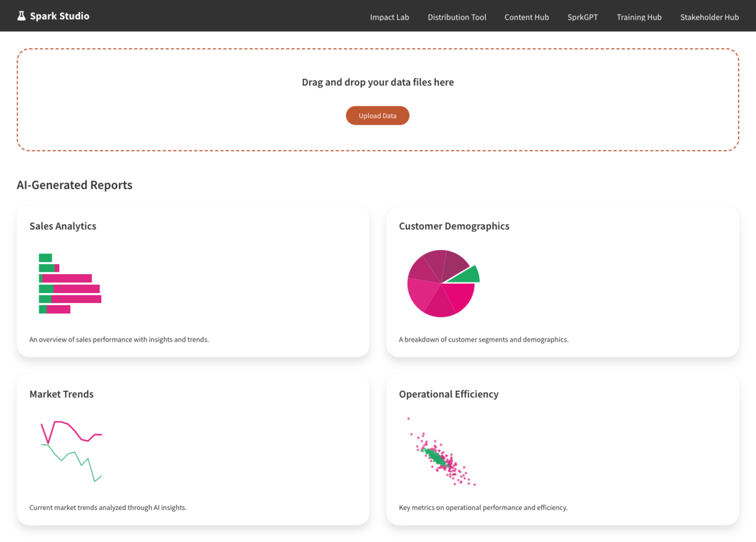Image resolution: width=756 pixels, height=542 pixels.
Task: Click the Spark Studio brand name text
Action: tap(59, 16)
